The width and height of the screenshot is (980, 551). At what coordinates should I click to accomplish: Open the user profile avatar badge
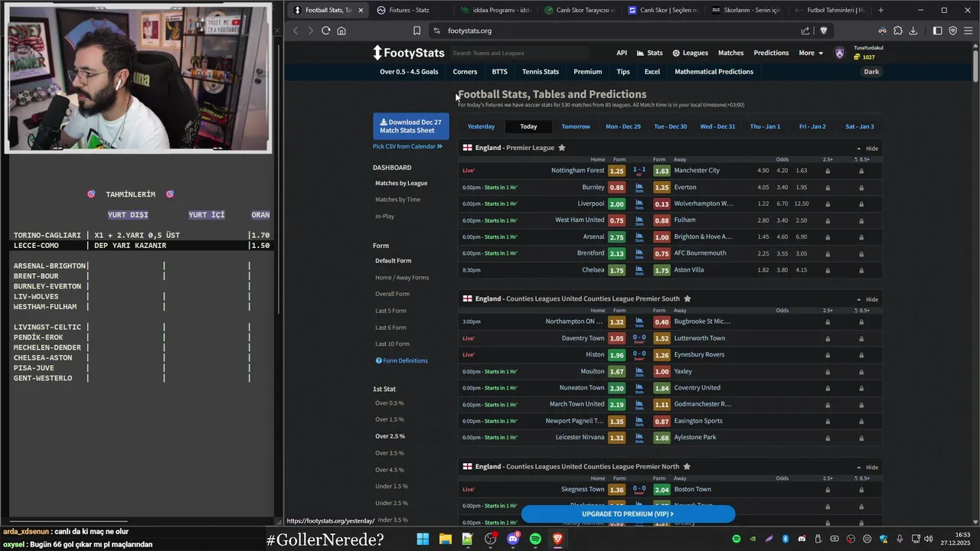[840, 53]
